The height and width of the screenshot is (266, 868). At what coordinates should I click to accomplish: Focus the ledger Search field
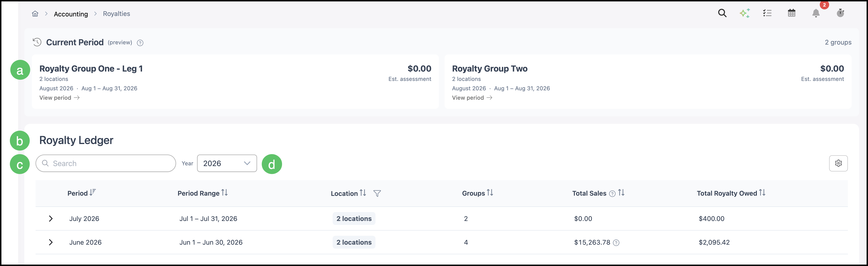coord(106,163)
